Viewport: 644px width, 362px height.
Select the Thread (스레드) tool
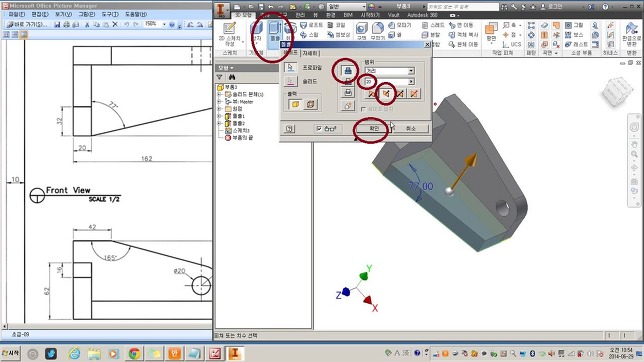coord(433,25)
